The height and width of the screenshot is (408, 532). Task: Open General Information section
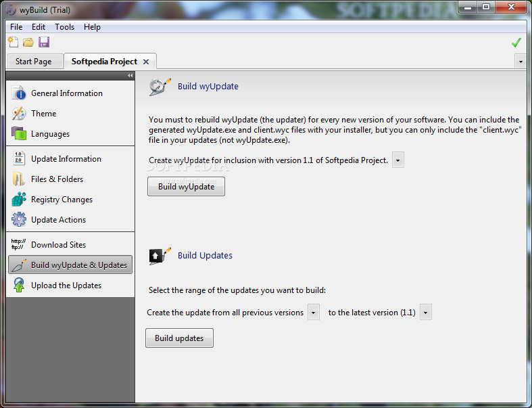70,93
